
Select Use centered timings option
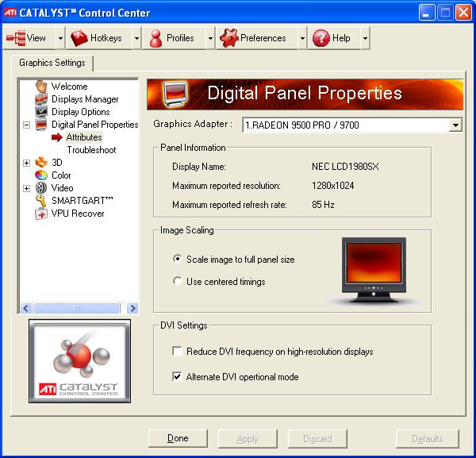(x=178, y=281)
